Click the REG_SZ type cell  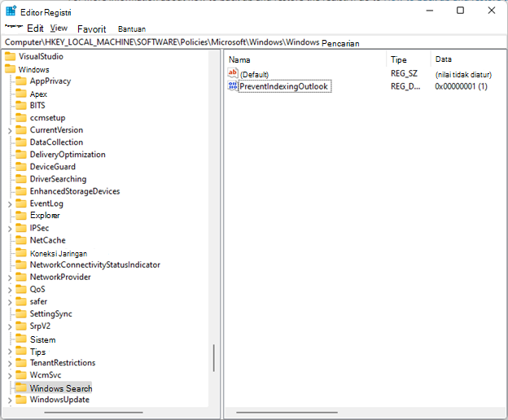point(404,73)
